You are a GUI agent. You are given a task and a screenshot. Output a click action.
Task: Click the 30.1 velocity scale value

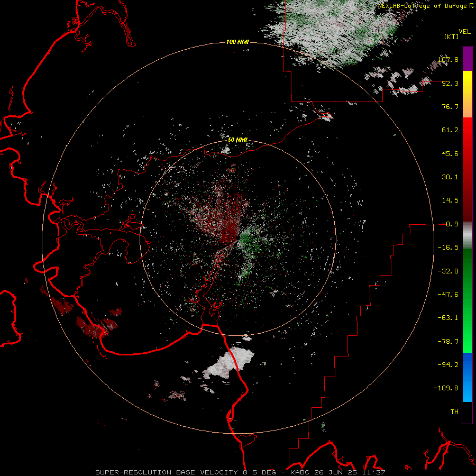(450, 177)
